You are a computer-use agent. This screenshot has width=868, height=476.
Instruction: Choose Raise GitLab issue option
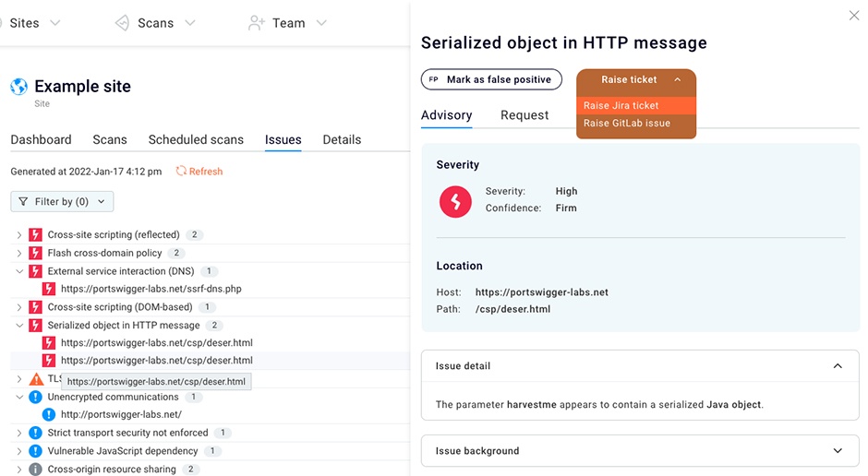636,124
